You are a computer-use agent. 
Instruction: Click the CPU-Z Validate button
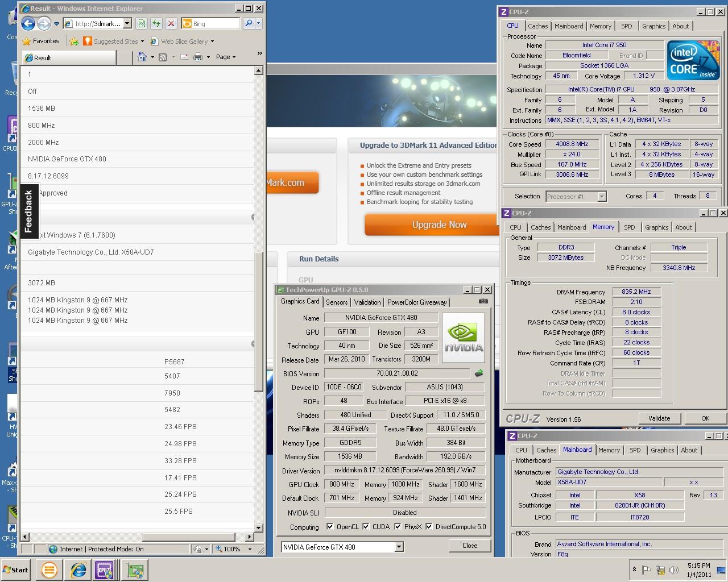tap(659, 418)
